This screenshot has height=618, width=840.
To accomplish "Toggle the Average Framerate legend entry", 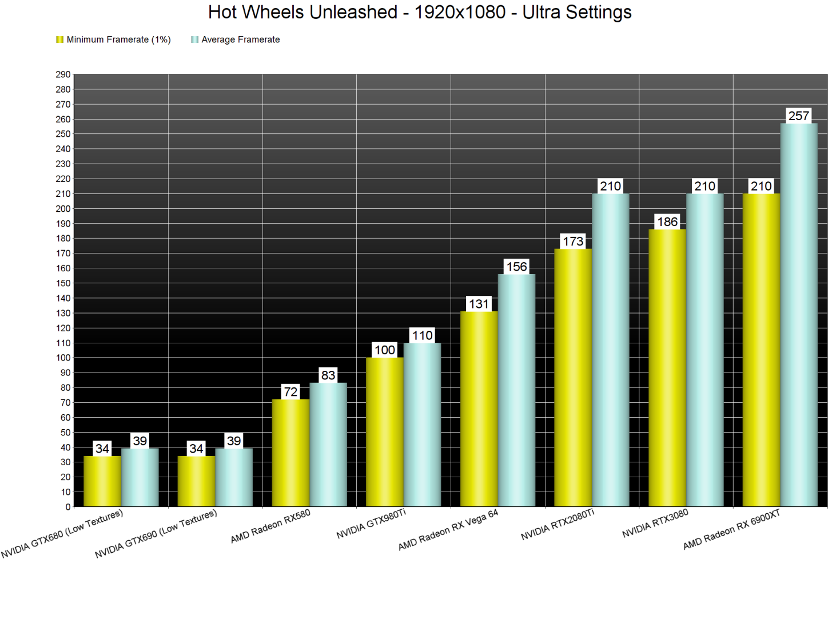I will (240, 39).
